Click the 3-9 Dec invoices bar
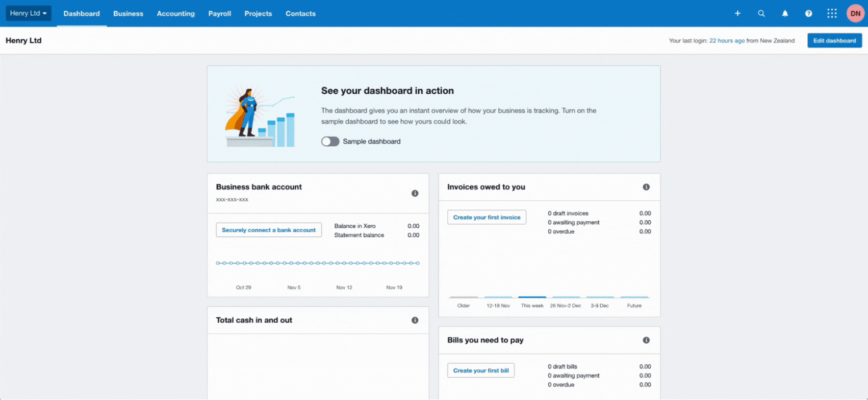This screenshot has width=868, height=400. 600,297
